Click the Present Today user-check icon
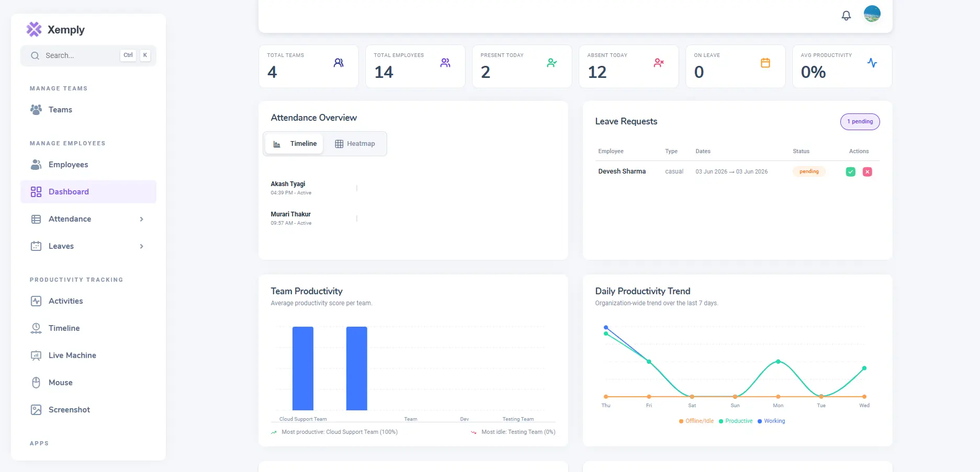Screen dimensions: 980x472 point(552,63)
